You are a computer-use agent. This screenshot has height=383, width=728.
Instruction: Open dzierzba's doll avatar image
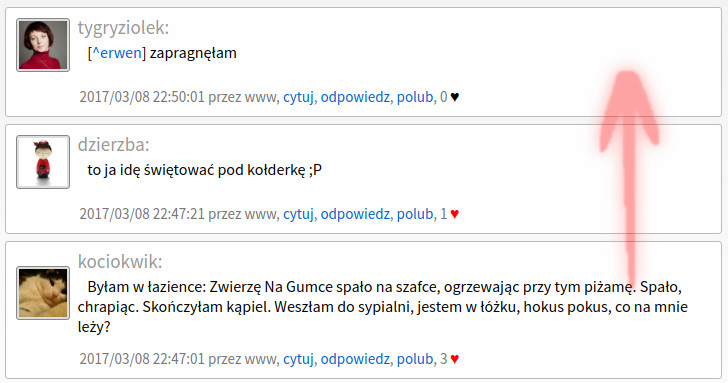coord(43,162)
